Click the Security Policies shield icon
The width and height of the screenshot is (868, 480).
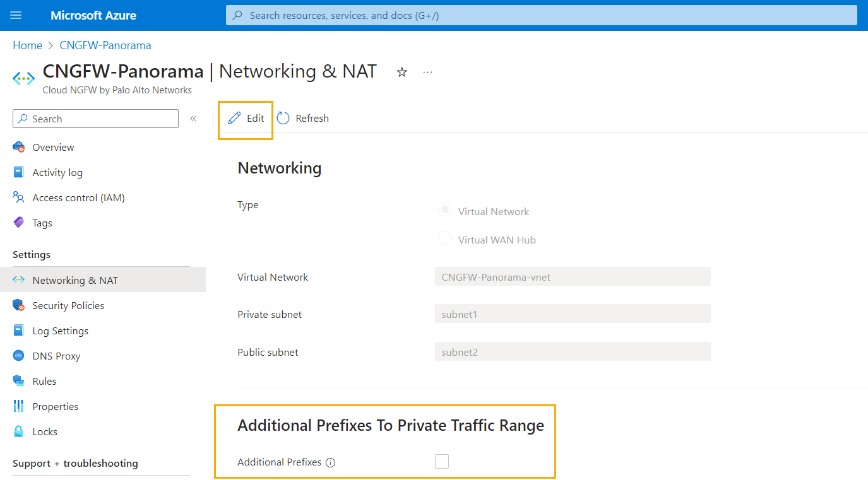coord(19,305)
